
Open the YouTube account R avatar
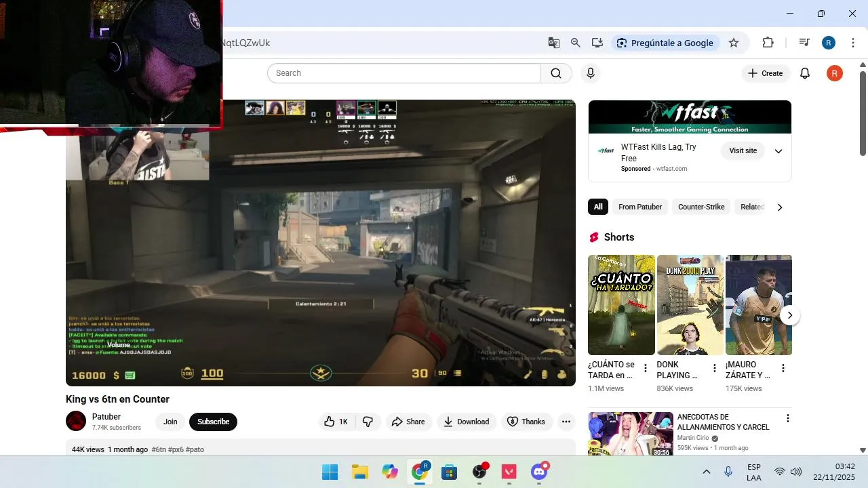tap(835, 73)
